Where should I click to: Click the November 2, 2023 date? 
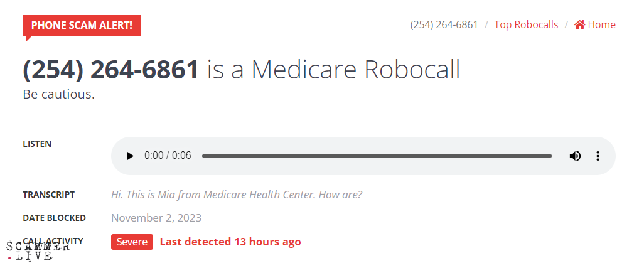pyautogui.click(x=156, y=218)
